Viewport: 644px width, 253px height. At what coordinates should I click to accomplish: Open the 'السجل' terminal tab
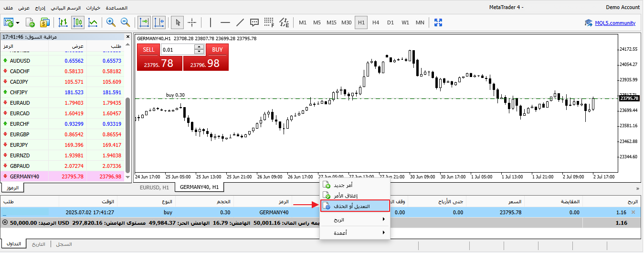click(x=64, y=244)
